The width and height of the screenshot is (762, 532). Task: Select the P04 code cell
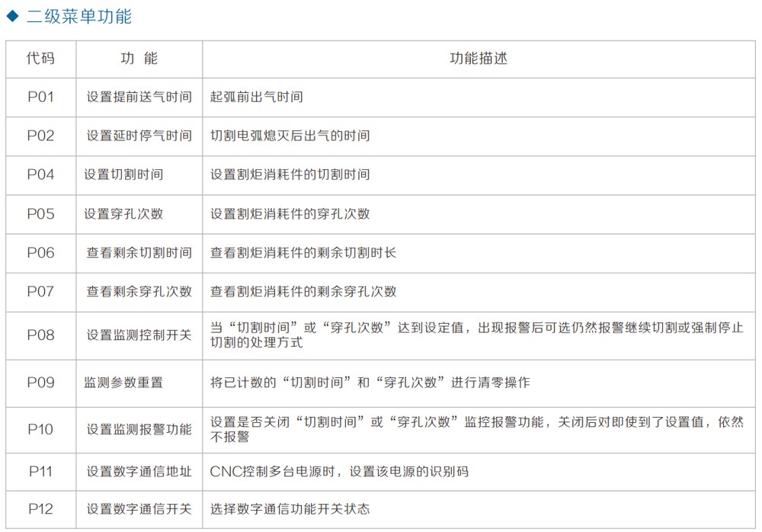click(x=40, y=175)
